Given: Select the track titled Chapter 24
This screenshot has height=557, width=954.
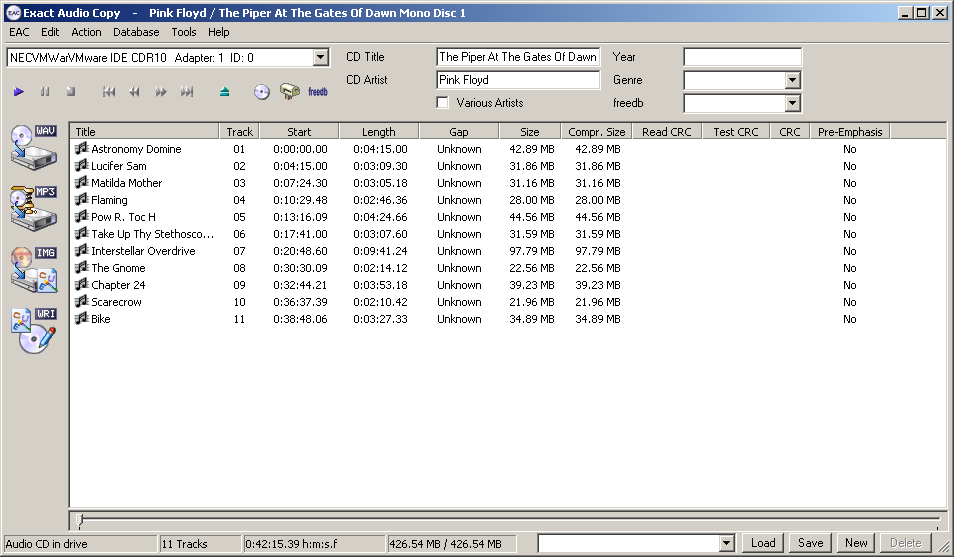Looking at the screenshot, I should [x=118, y=285].
